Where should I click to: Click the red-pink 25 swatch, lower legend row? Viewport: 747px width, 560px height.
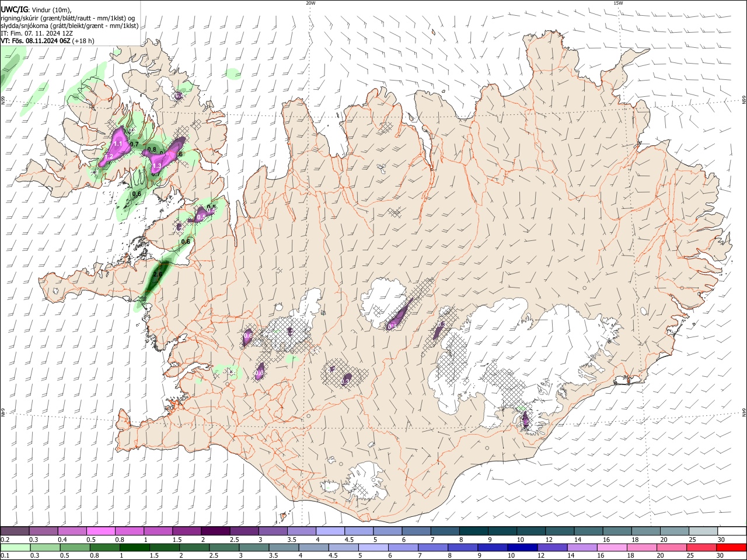(x=701, y=547)
